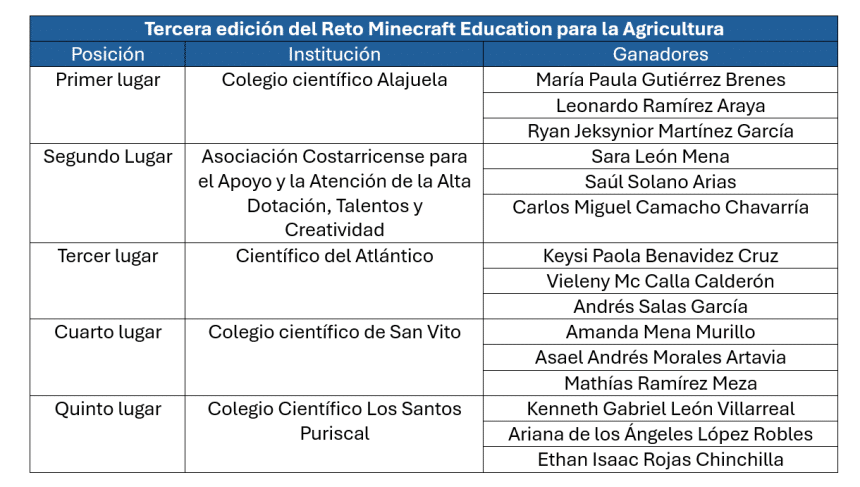Click the Quinto lugar cell

tap(107, 409)
